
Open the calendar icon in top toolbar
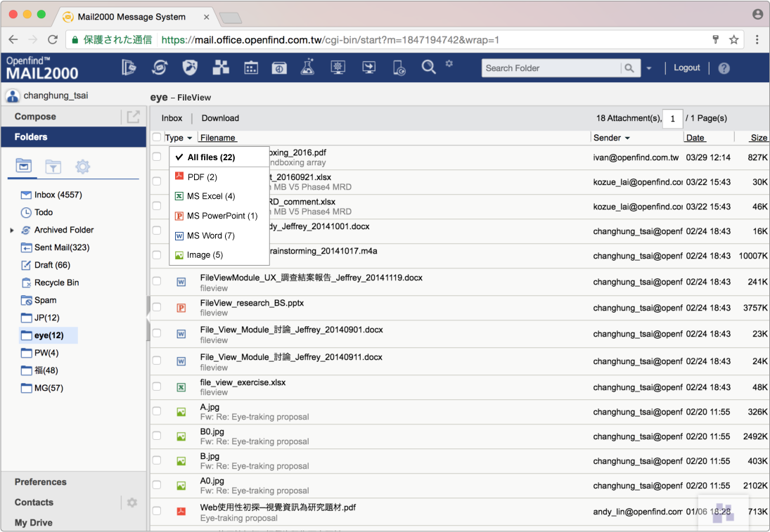251,67
